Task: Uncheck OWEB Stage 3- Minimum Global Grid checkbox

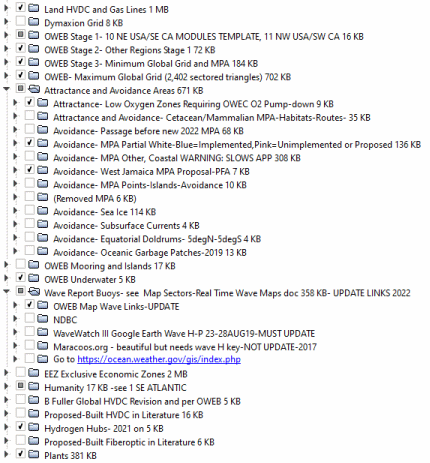Action: [x=21, y=61]
